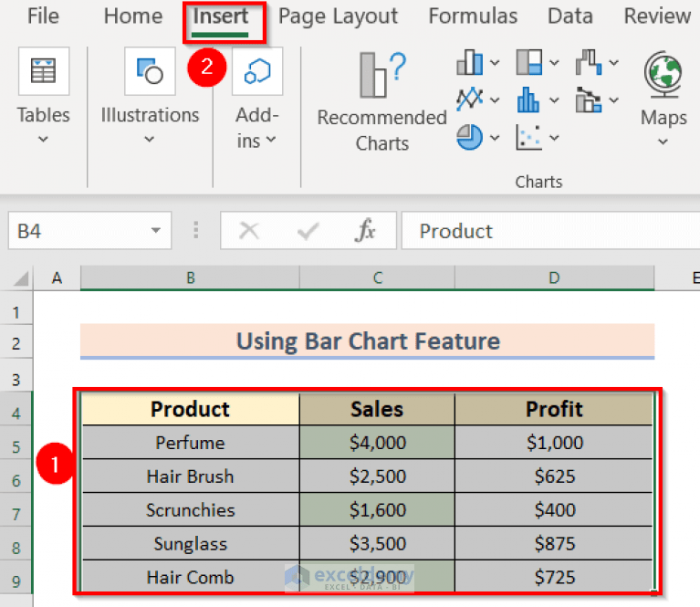Click the Perfume cell
This screenshot has width=700, height=607.
[191, 443]
